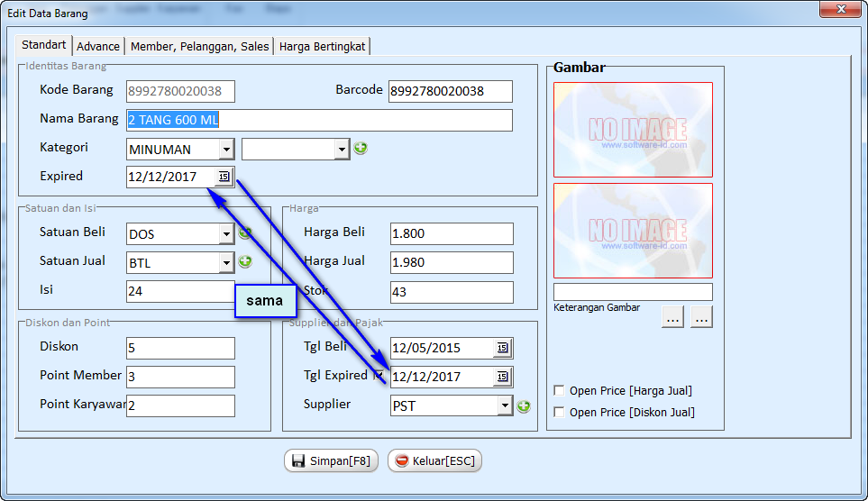Enable Open Price [Harga Jual] checkbox
This screenshot has height=501, width=868.
pyautogui.click(x=560, y=391)
